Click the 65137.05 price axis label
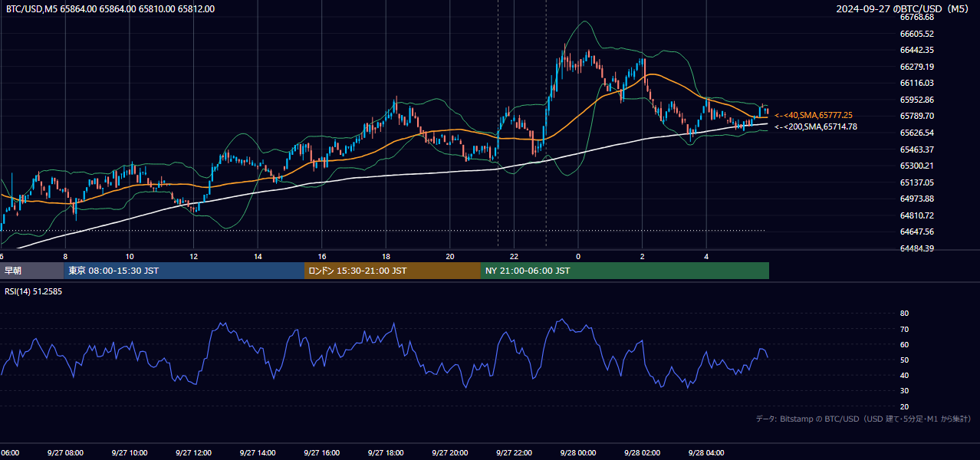Viewport: 980px width, 460px height. point(916,182)
